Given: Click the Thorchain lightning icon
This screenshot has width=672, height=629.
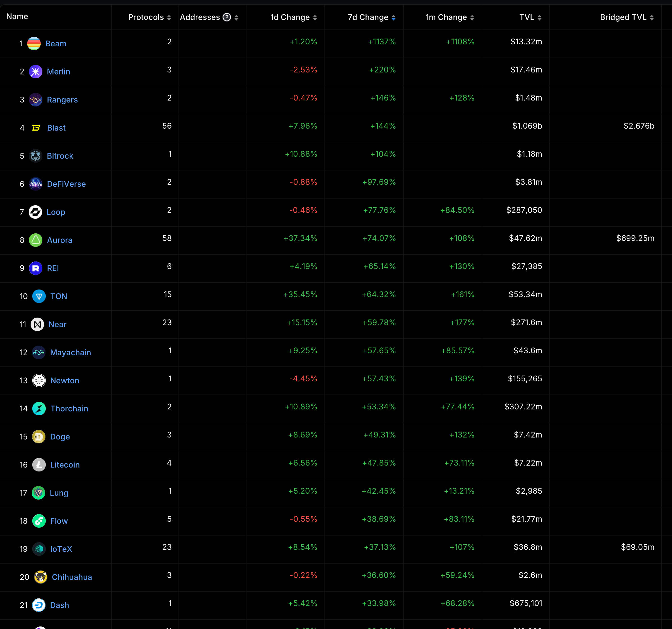Looking at the screenshot, I should (x=39, y=409).
